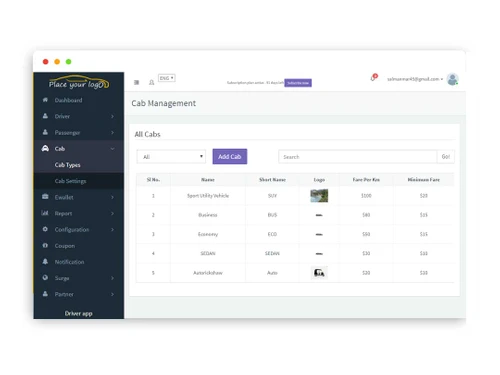Open the Notification menu item

coord(69,262)
